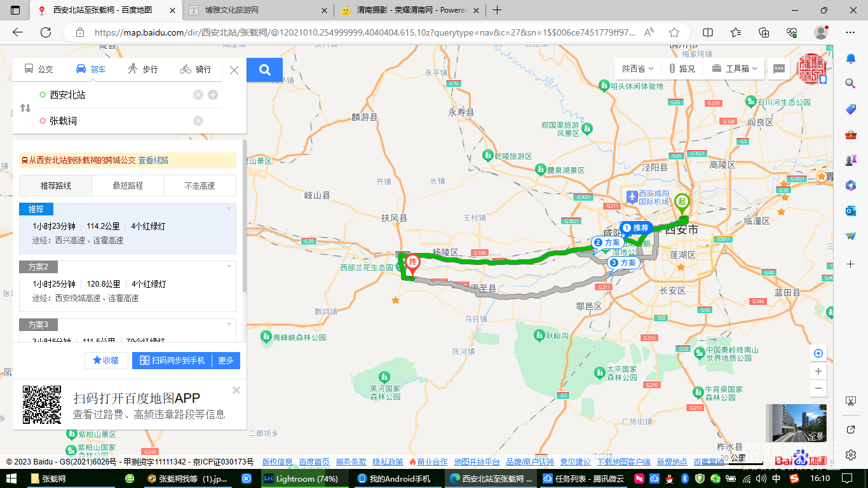This screenshot has height=488, width=868.
Task: Open the 陕西省 region dropdown
Action: (638, 69)
